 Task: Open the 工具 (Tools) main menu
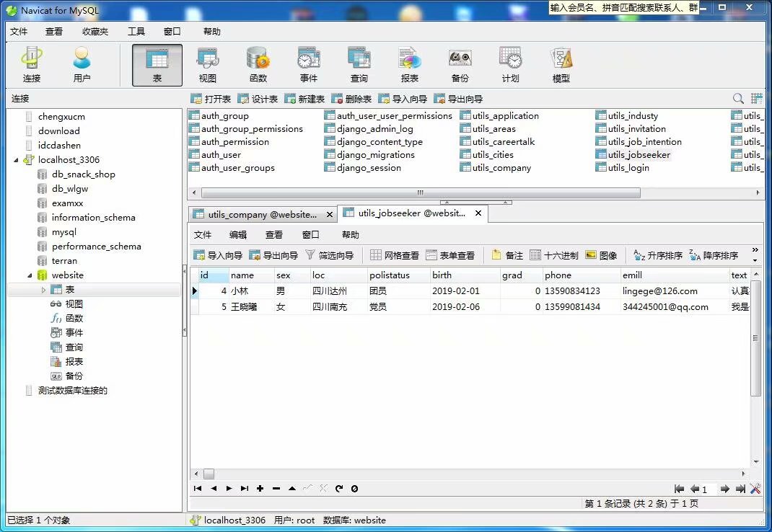pos(136,32)
